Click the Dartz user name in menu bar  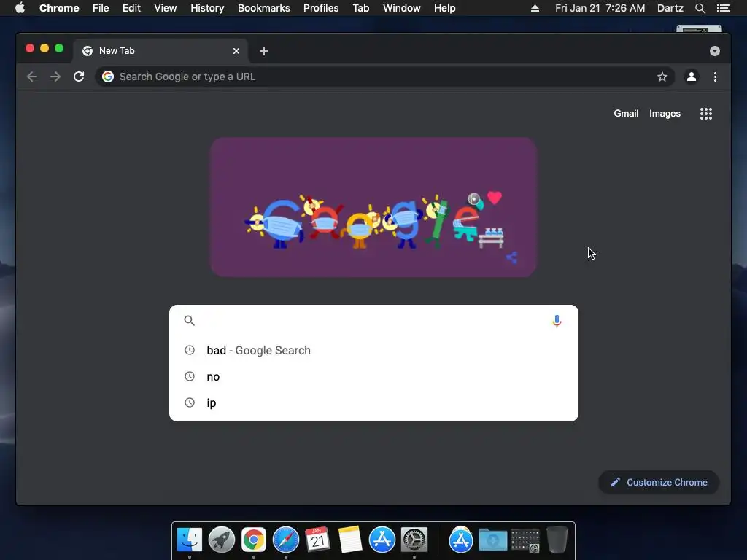pyautogui.click(x=670, y=8)
